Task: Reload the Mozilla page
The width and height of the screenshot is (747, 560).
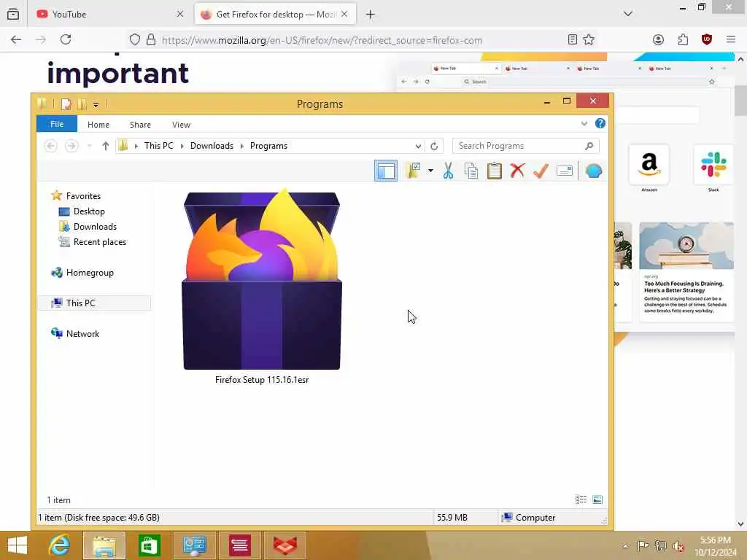Action: click(x=66, y=39)
